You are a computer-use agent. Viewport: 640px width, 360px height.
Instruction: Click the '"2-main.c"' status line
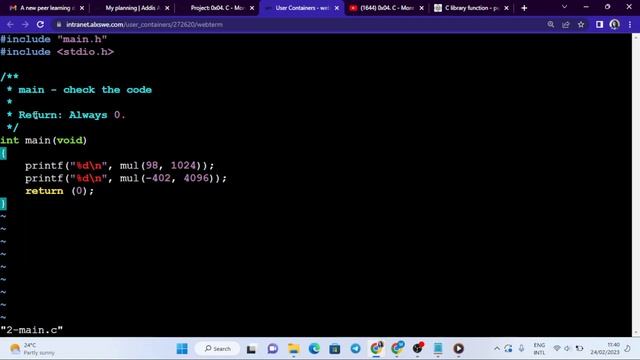pyautogui.click(x=32, y=330)
